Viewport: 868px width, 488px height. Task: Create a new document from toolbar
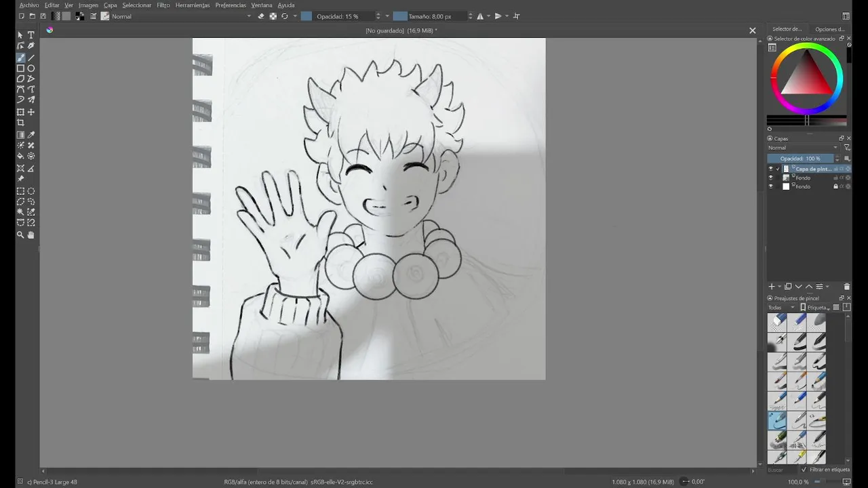point(21,16)
